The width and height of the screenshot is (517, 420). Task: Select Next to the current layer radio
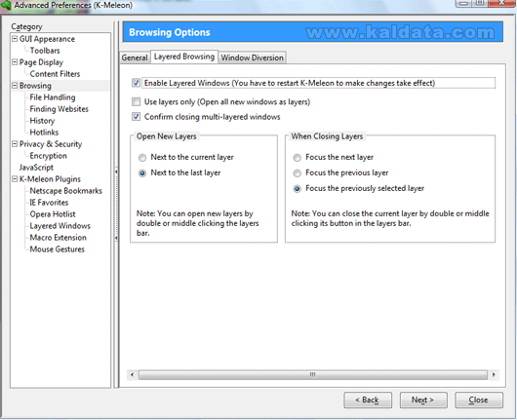[142, 158]
